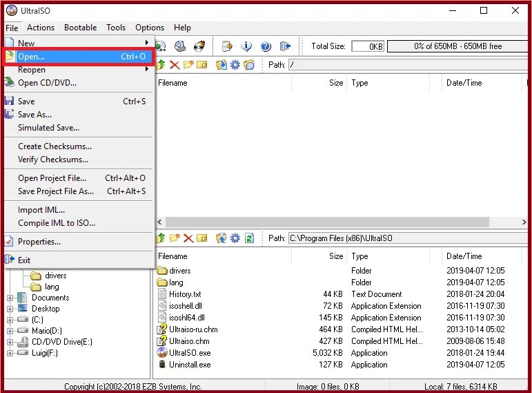Click boot info folder icon beside upper gear
This screenshot has width=532, height=393.
pos(248,65)
